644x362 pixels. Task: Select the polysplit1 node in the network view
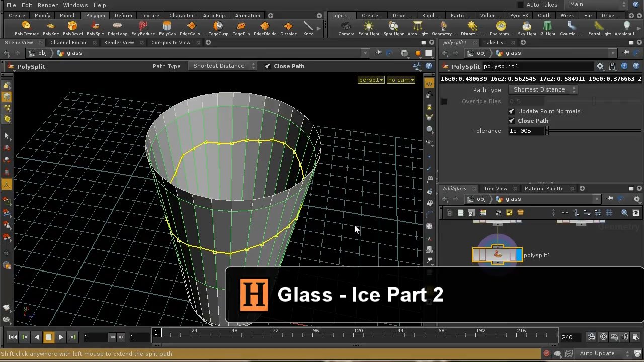[497, 255]
